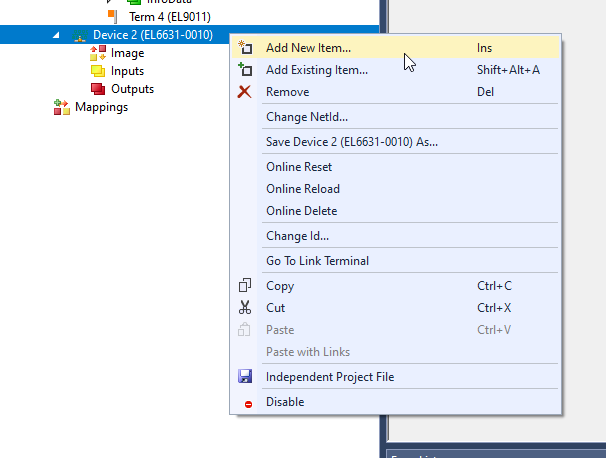Click the red X Remove icon
Image resolution: width=606 pixels, height=458 pixels.
tap(245, 92)
